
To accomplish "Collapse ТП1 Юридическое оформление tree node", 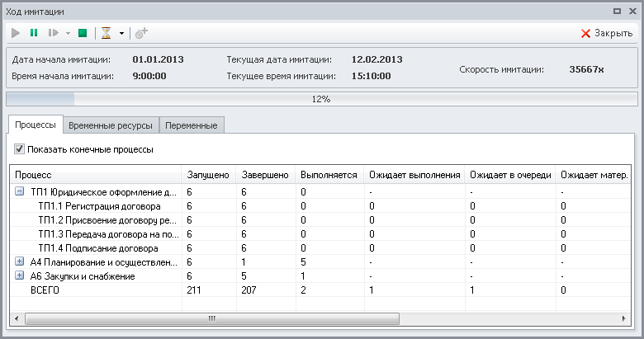I will (20, 191).
